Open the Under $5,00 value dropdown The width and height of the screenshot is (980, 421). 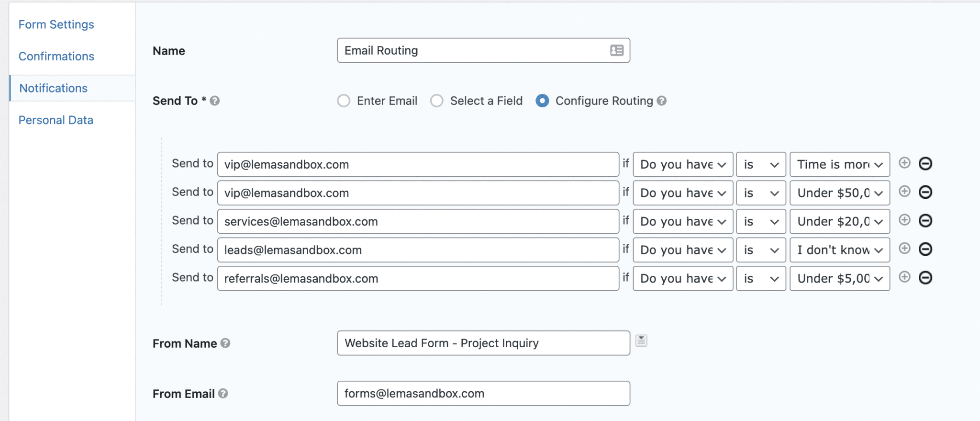tap(840, 278)
